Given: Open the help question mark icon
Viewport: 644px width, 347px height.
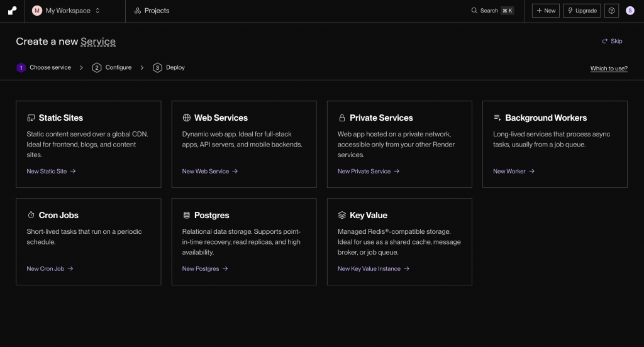Looking at the screenshot, I should pos(611,11).
